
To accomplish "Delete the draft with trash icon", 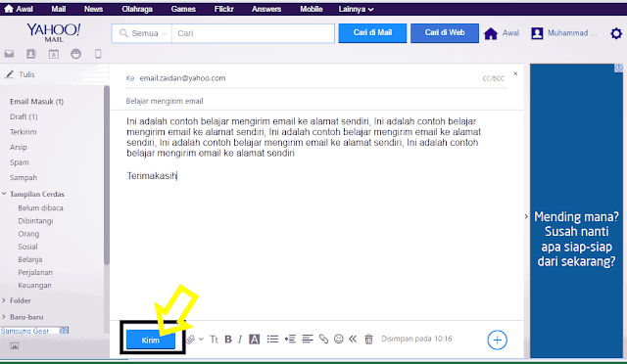I will 368,340.
